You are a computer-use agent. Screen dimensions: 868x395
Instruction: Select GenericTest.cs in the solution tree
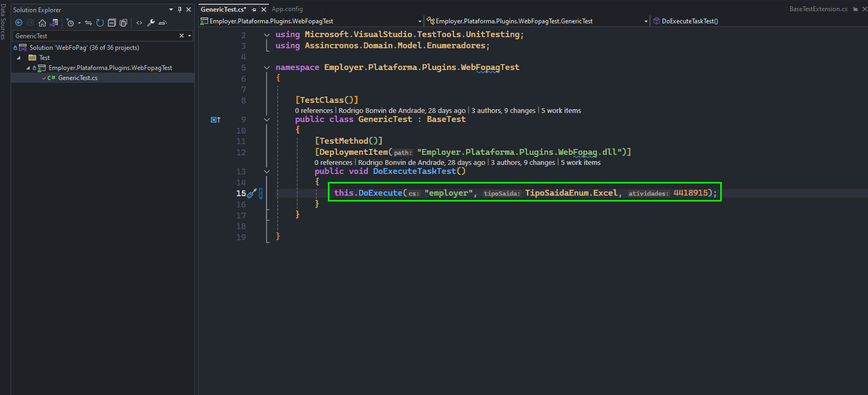click(x=78, y=78)
